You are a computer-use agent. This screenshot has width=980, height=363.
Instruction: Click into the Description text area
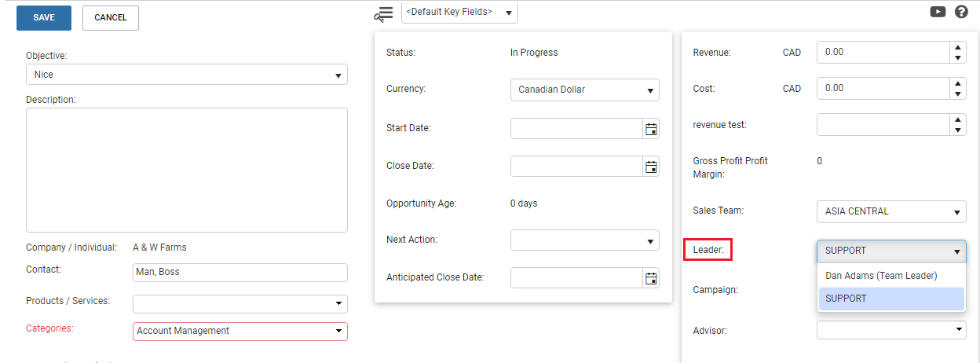[x=187, y=170]
